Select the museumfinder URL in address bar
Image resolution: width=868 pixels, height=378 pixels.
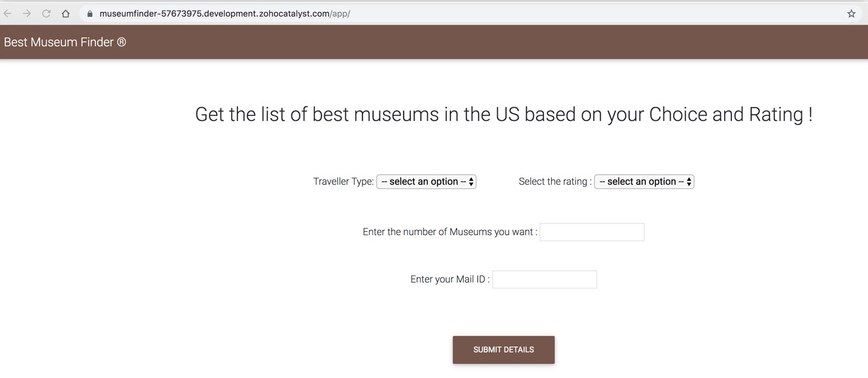tap(225, 13)
